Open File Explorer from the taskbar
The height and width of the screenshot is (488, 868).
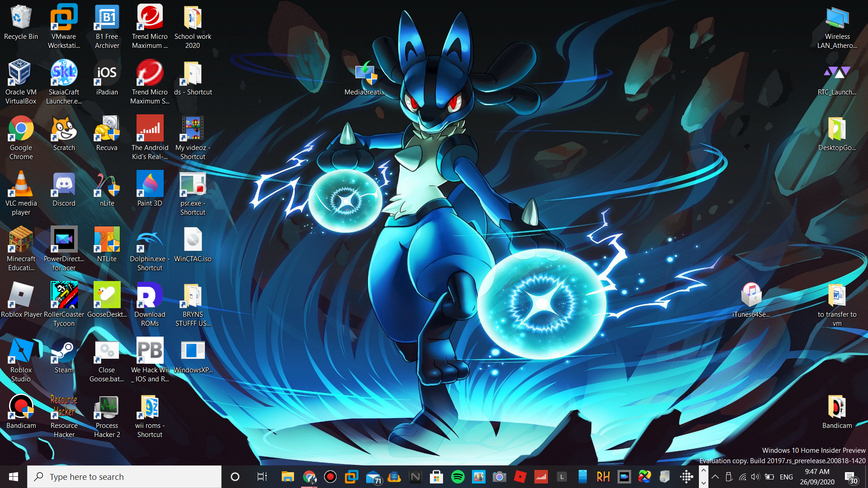(288, 477)
